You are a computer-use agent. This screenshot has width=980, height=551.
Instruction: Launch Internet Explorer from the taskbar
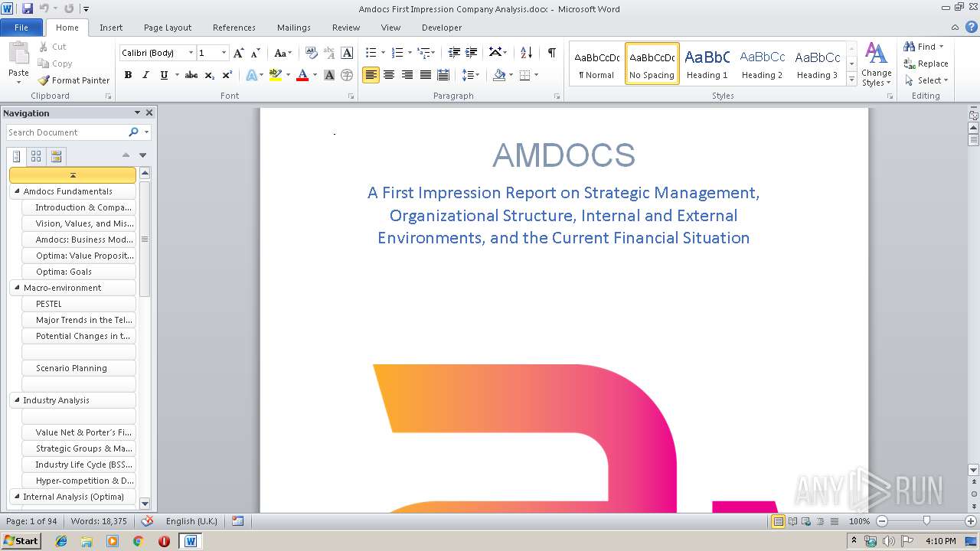61,541
